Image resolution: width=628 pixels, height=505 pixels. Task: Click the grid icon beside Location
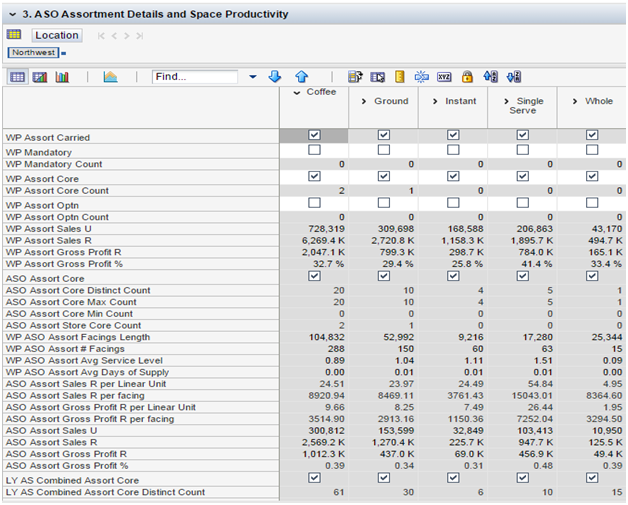14,35
